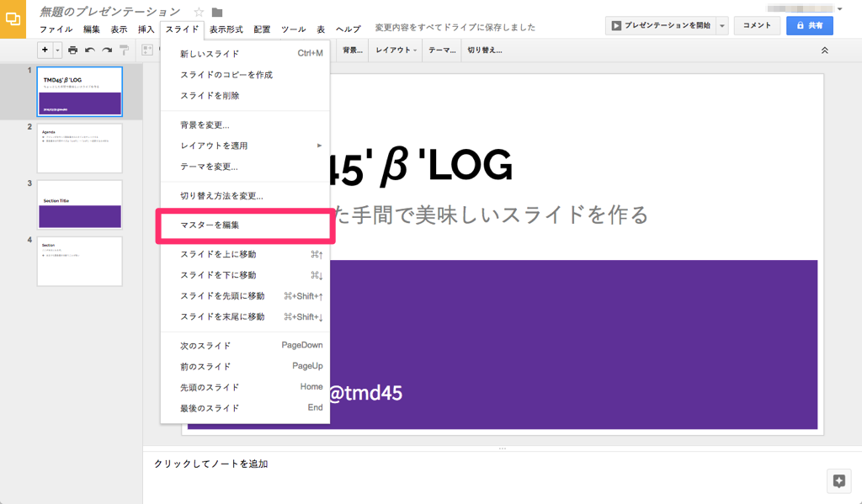The image size is (862, 504).
Task: Open the 編集 menu
Action: pos(92,29)
